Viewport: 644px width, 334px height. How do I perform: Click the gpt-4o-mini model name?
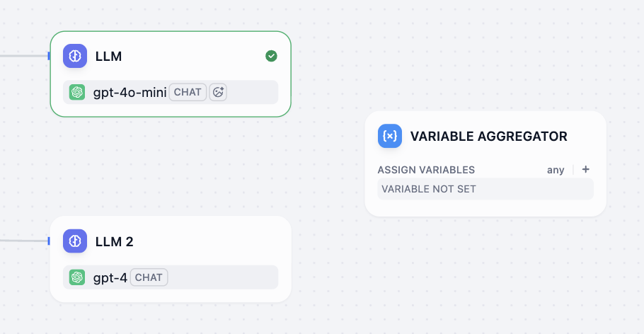[x=130, y=92]
